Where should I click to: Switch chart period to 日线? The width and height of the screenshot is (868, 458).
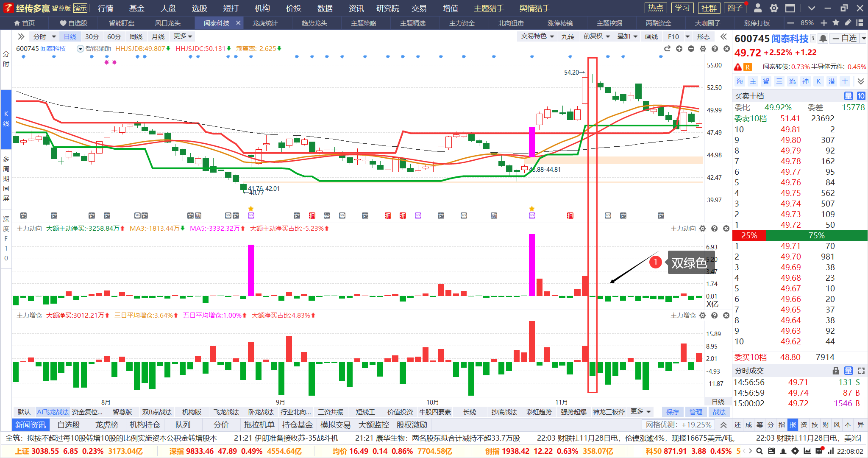point(70,36)
